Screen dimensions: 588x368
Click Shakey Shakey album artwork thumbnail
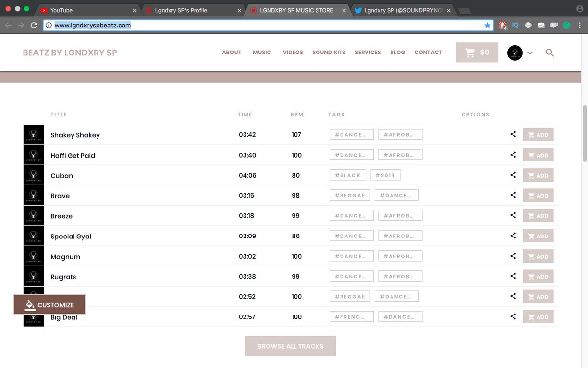[33, 134]
